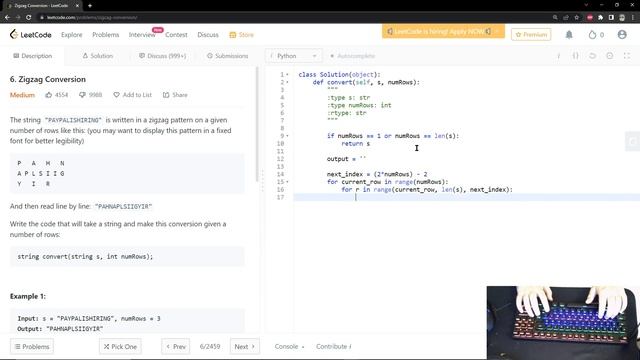Open the browser extensions puzzle icon
Image resolution: width=640 pixels, height=360 pixels.
click(x=600, y=17)
